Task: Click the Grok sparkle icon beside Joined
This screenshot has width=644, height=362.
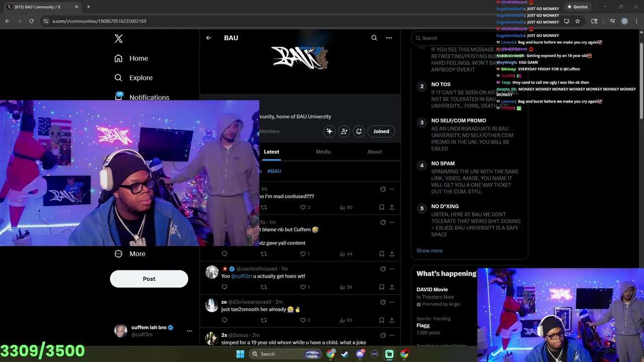Action: [x=330, y=131]
